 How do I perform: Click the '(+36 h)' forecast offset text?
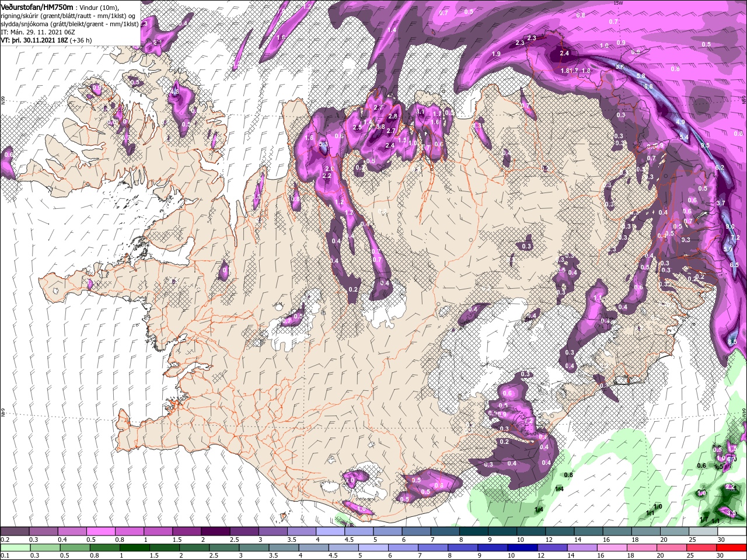[x=81, y=40]
